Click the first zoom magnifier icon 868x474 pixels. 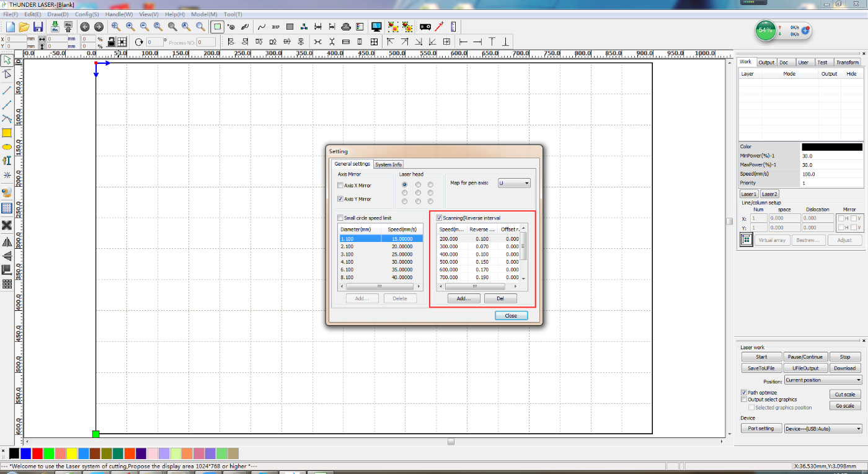click(x=116, y=27)
